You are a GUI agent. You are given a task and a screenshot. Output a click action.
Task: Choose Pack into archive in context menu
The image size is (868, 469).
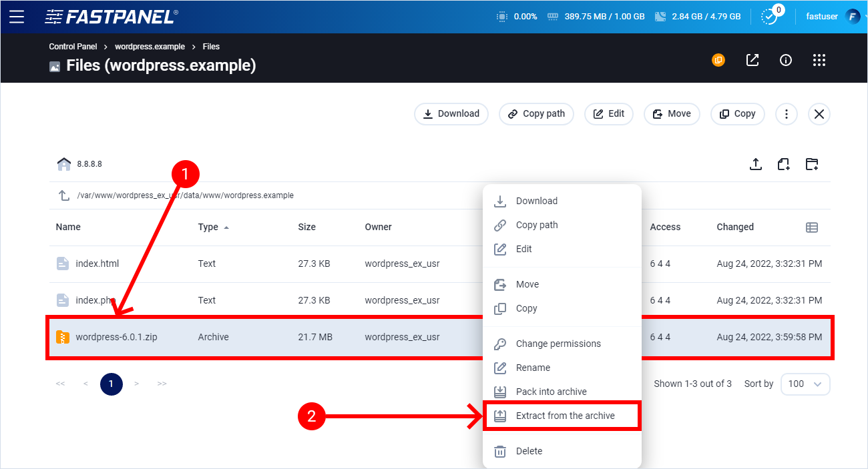(562, 392)
